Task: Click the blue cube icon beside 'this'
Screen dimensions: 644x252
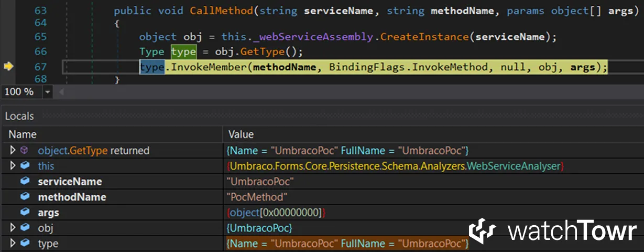Action: tap(25, 166)
